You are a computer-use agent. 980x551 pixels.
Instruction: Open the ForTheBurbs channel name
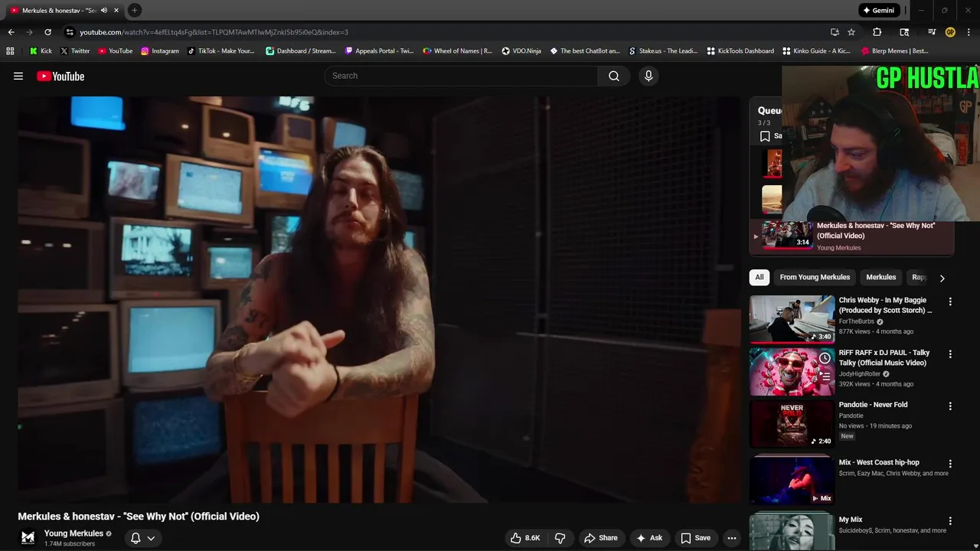856,321
